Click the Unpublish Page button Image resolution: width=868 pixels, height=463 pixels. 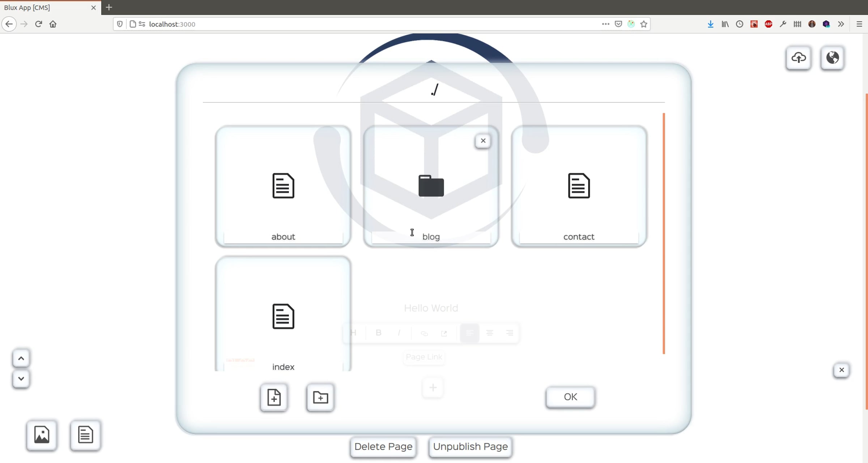(470, 446)
